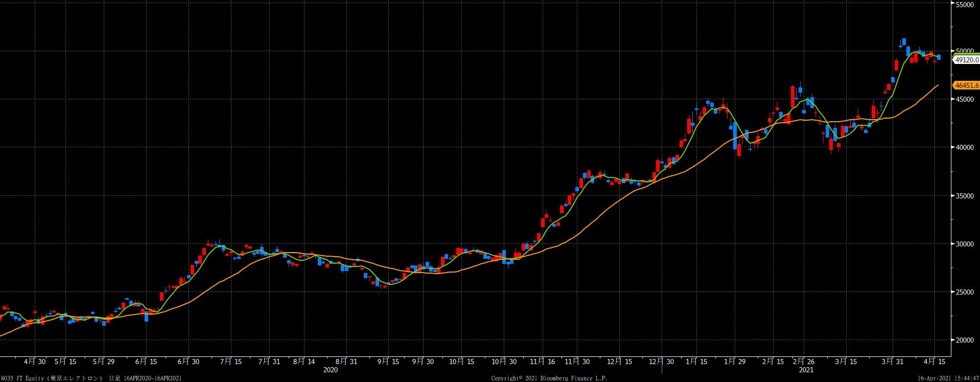Click the 40000 price axis label

click(x=966, y=148)
